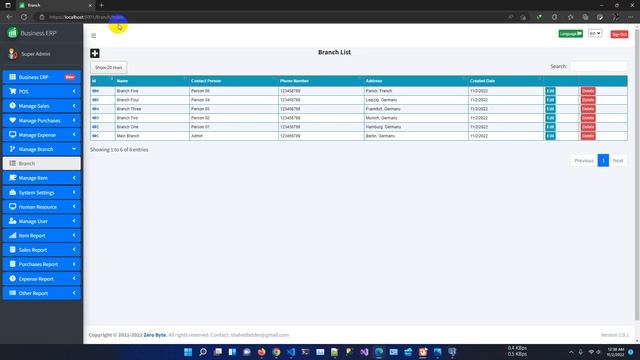This screenshot has width=640, height=360.
Task: Open the Manage Sales sidebar menu
Action: (x=41, y=106)
